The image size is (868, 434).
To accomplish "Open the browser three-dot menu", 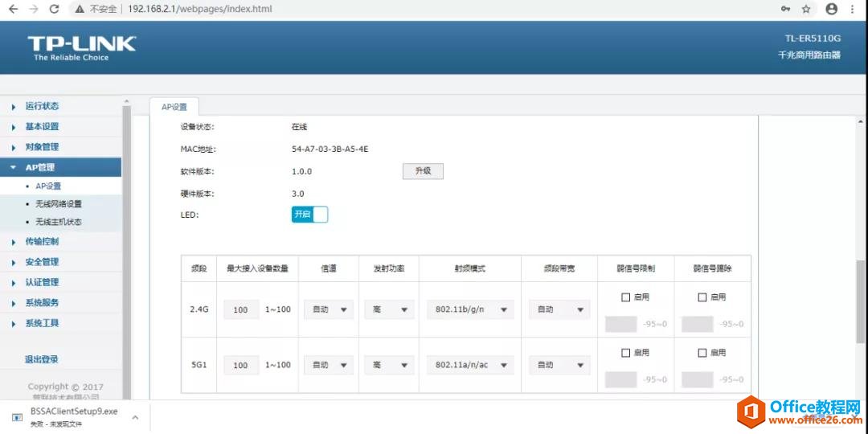I will coord(853,9).
